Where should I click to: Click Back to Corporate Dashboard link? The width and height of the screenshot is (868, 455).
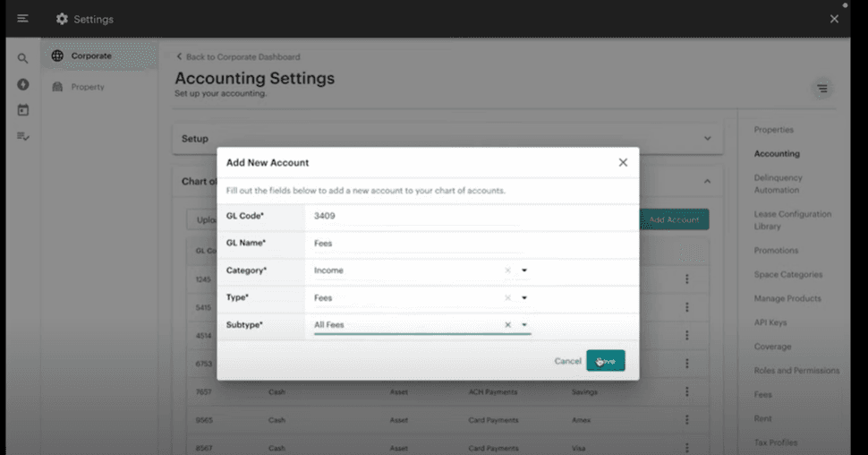coord(238,56)
